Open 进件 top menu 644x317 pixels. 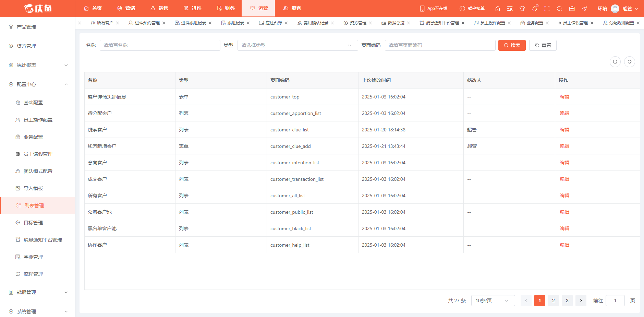pyautogui.click(x=192, y=8)
